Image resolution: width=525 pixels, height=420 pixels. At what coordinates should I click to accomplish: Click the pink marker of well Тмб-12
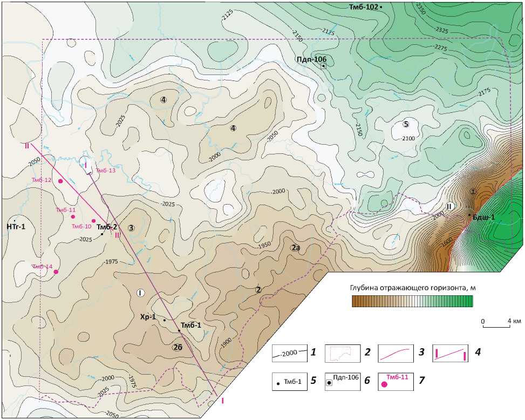pos(60,181)
